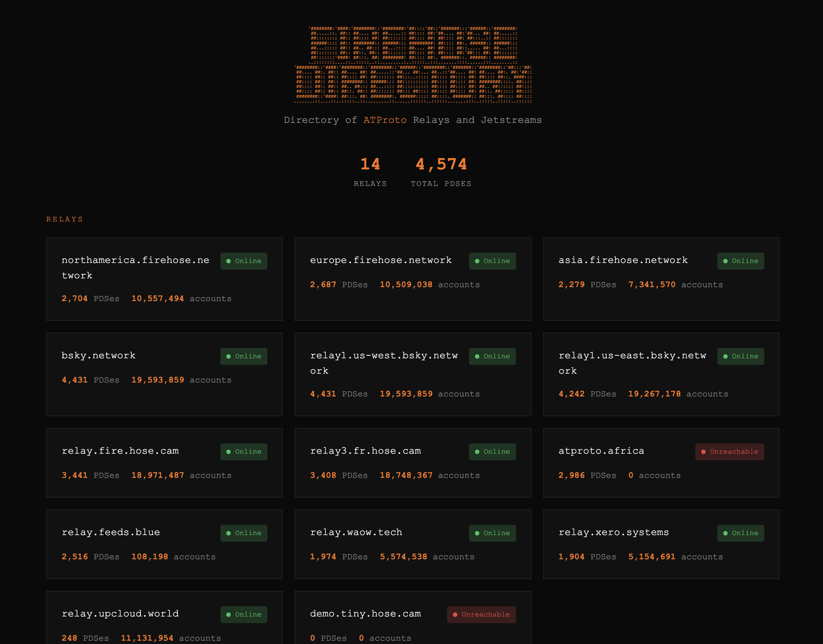Click the Online status on relay.xero.systems
Image resolution: width=823 pixels, height=644 pixels.
(740, 533)
